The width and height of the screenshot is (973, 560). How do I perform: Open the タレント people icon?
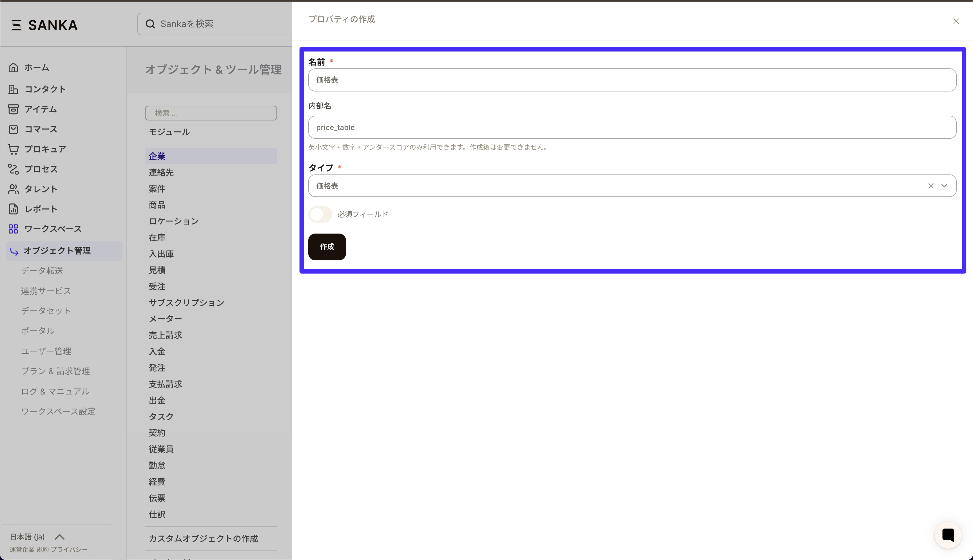click(x=13, y=189)
